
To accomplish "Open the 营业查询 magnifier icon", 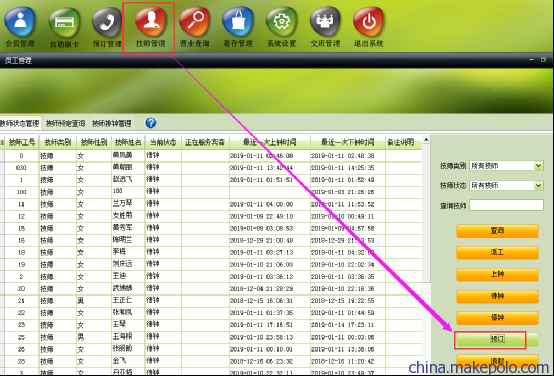I will pos(194,22).
